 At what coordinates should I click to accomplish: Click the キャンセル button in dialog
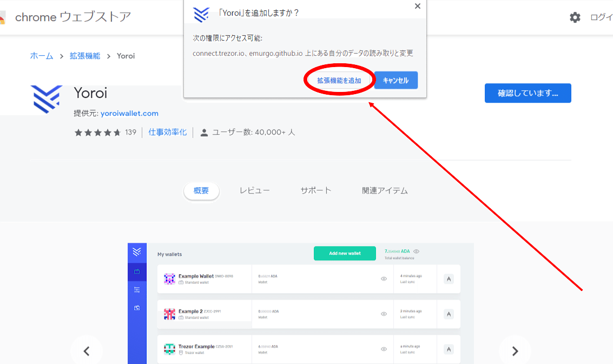coord(396,80)
